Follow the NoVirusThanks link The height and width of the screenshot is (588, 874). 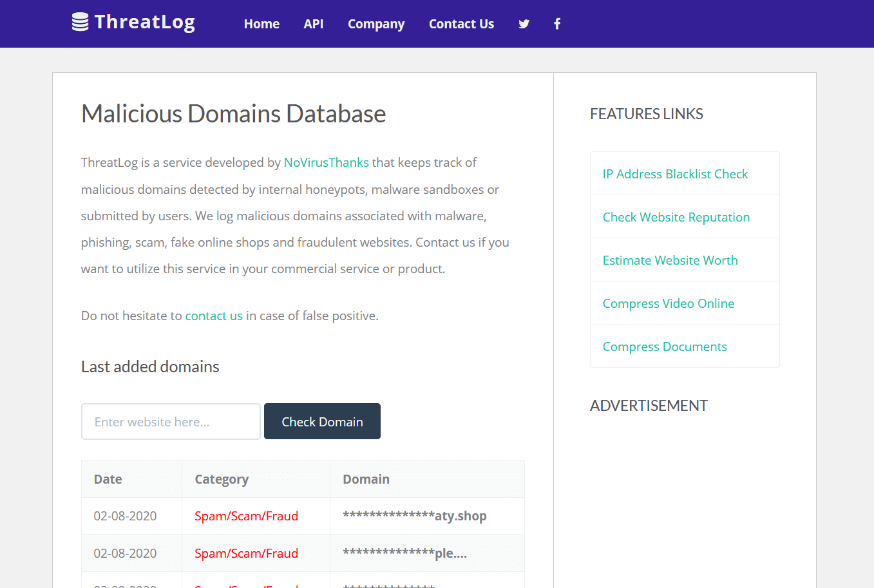pos(327,162)
